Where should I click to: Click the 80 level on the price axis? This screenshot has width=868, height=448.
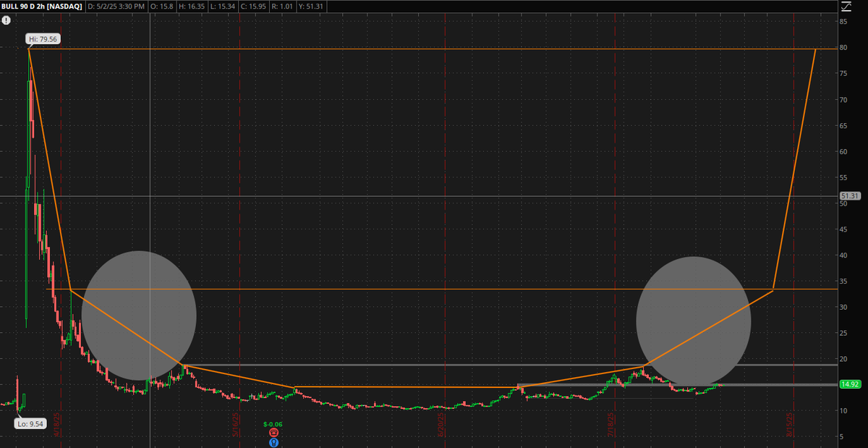(843, 48)
